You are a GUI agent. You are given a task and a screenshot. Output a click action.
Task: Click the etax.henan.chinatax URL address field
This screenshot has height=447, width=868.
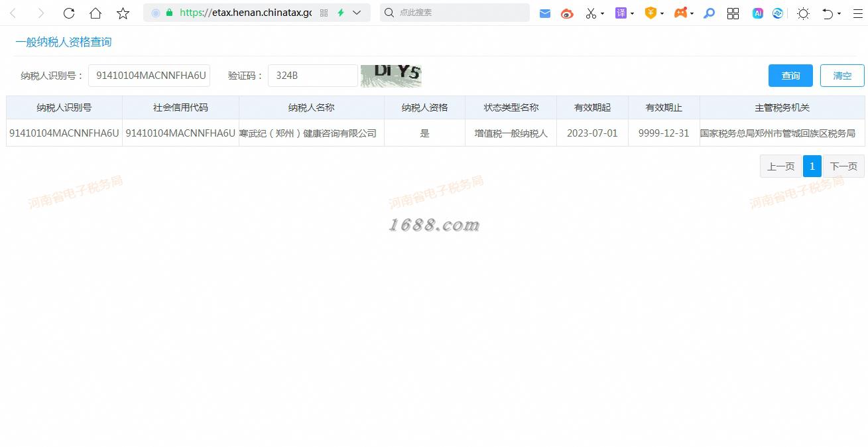click(x=245, y=13)
